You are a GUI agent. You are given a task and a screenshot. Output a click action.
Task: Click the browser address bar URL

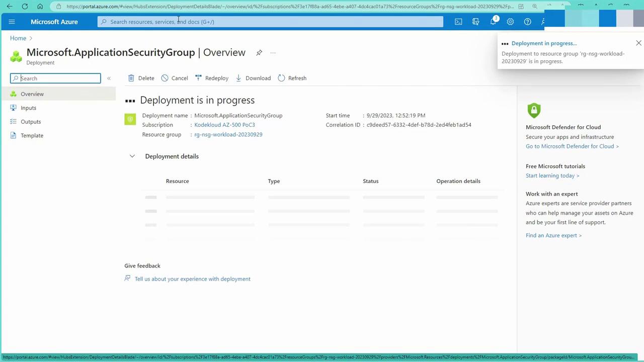[290, 7]
